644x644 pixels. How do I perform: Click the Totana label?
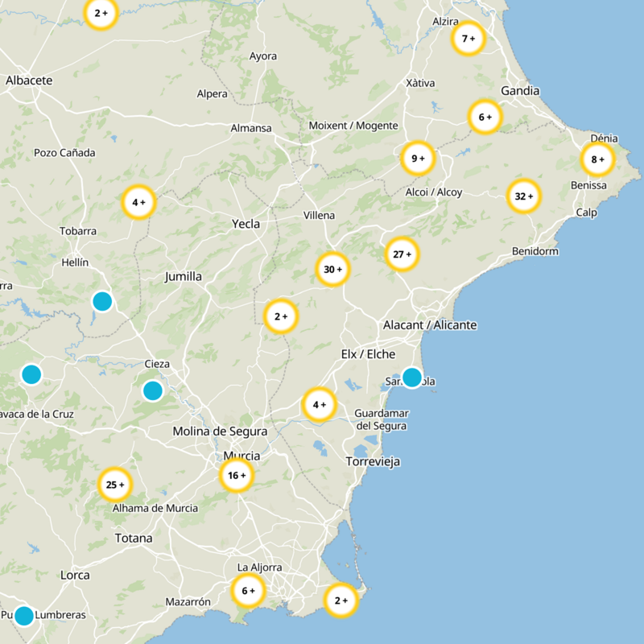point(134,539)
